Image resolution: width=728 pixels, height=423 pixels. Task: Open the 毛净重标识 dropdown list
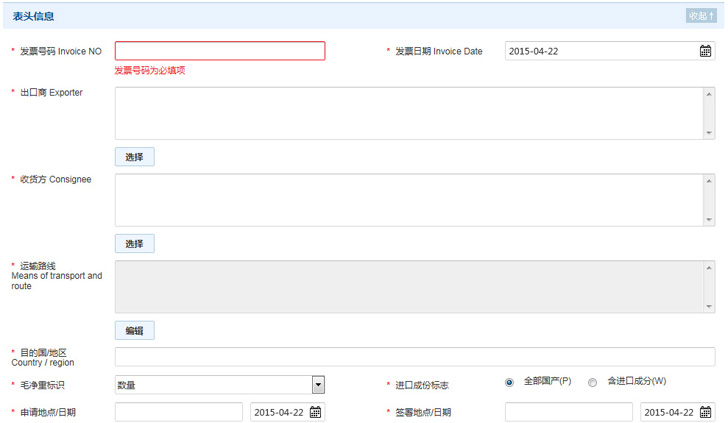318,385
